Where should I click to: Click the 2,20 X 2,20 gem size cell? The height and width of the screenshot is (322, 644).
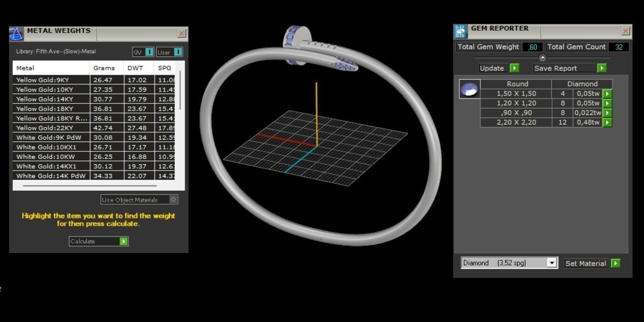516,123
